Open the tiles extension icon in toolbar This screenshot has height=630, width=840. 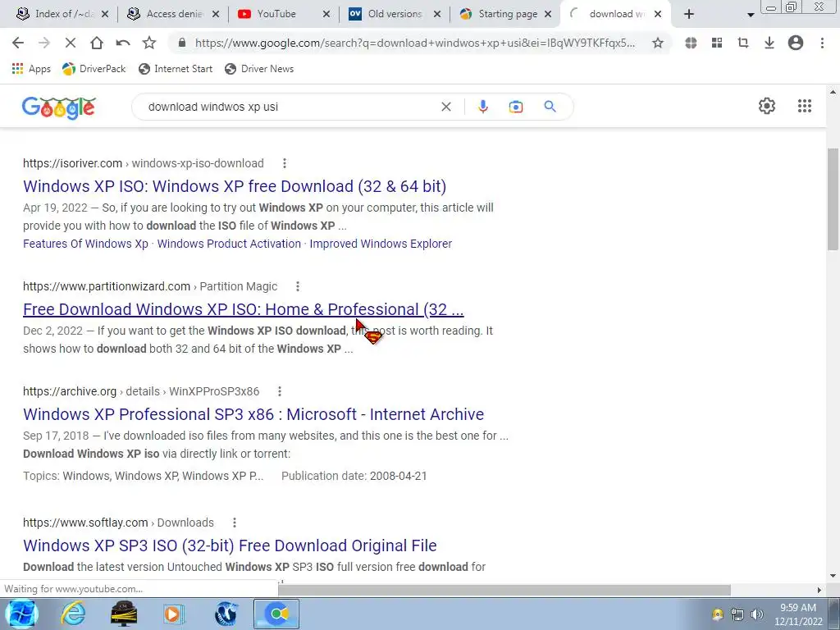point(717,43)
